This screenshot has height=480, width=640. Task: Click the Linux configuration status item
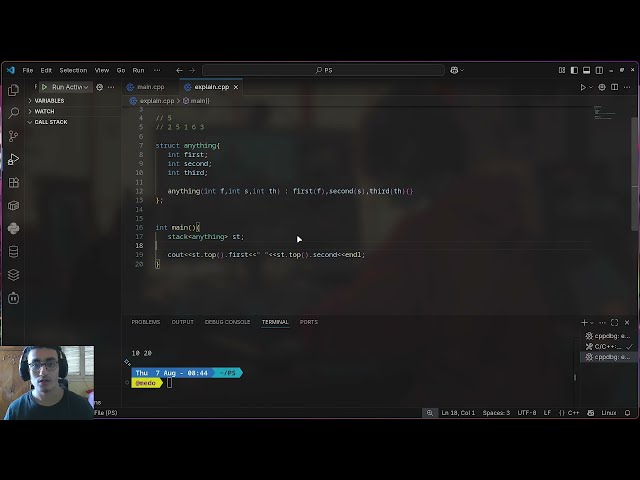click(x=609, y=413)
